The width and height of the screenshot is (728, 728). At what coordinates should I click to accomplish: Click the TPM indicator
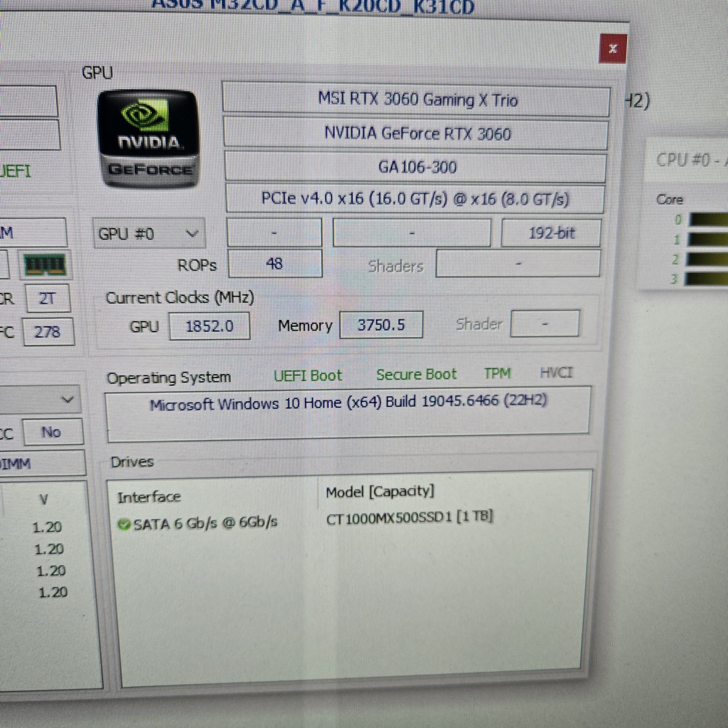tap(498, 373)
